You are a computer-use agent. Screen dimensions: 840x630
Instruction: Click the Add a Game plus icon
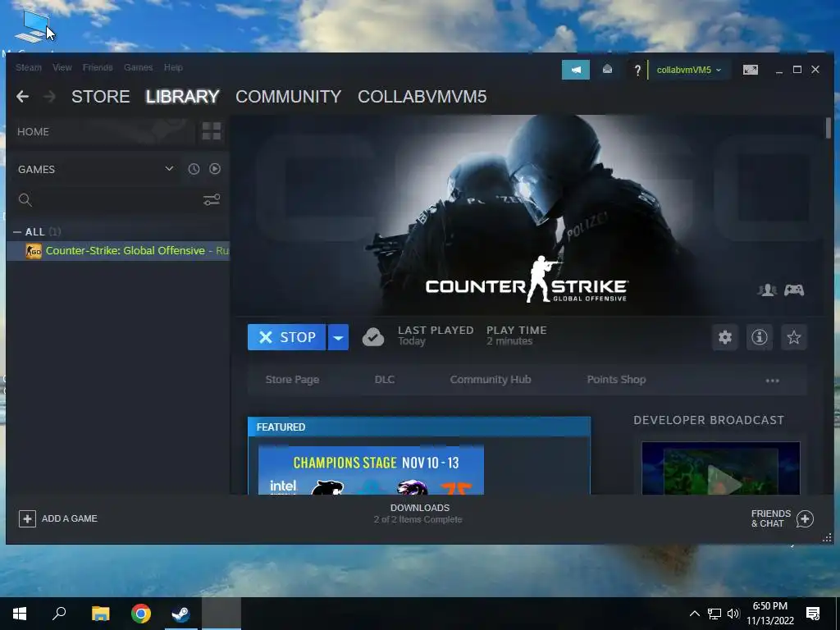[27, 518]
